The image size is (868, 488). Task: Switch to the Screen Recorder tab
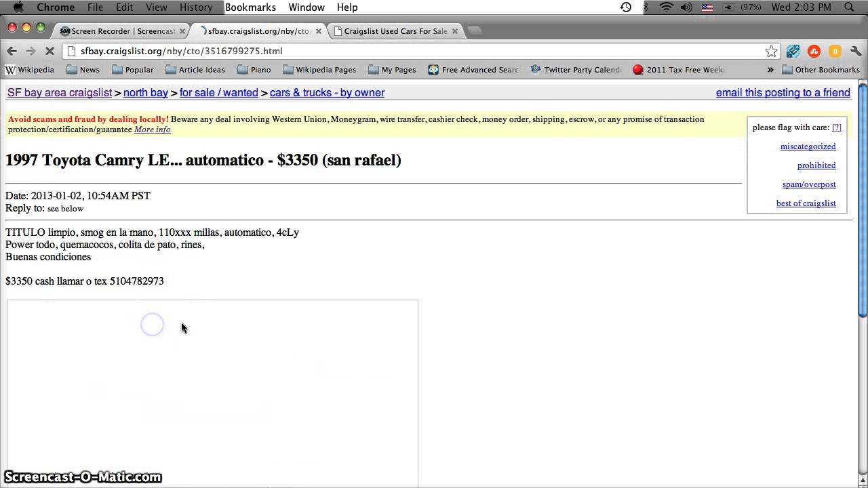click(x=122, y=31)
